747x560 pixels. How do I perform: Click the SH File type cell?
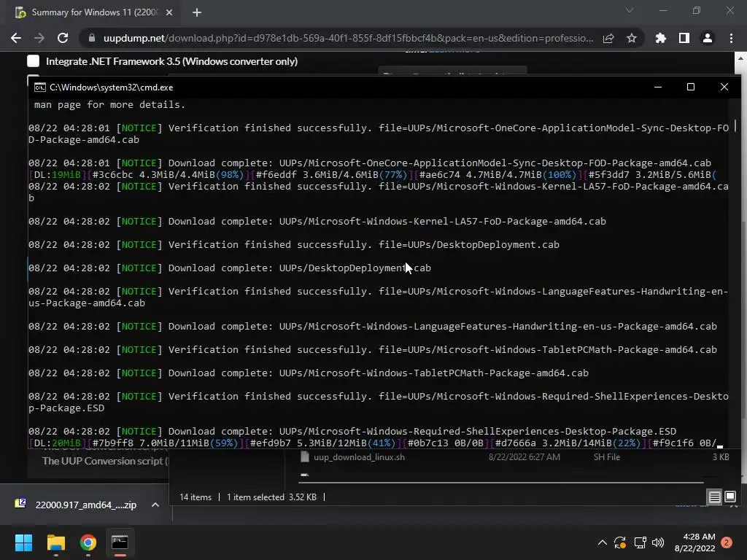(x=606, y=457)
